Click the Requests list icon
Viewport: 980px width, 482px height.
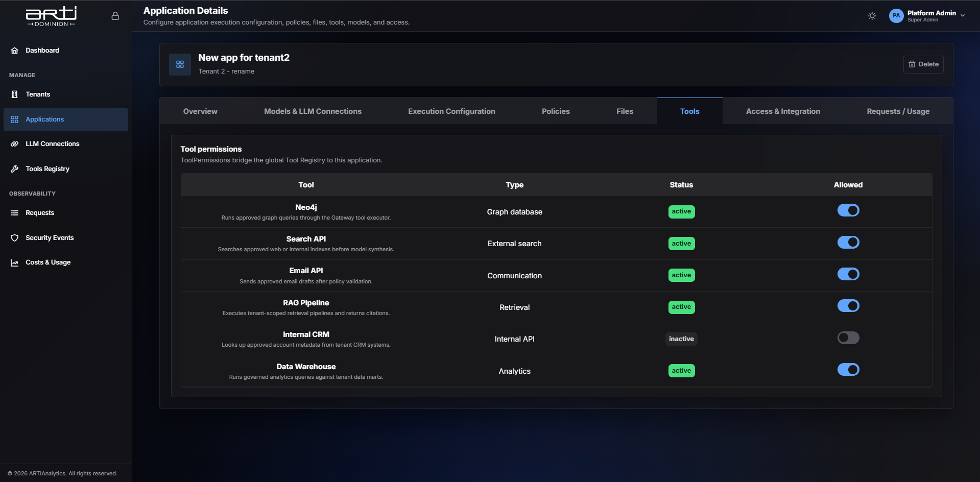point(15,212)
